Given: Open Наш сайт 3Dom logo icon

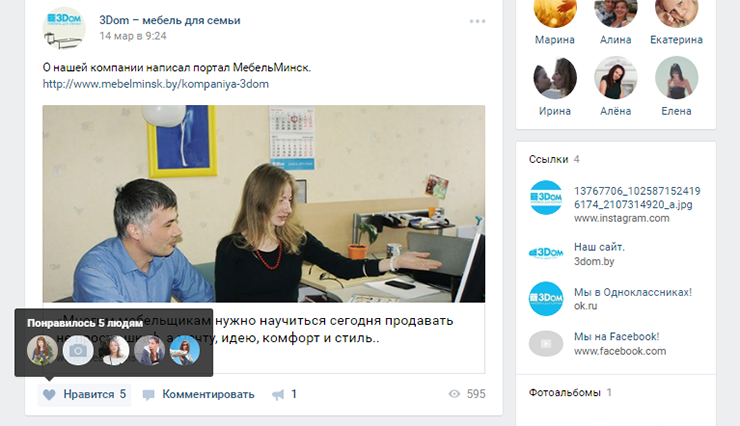Looking at the screenshot, I should pyautogui.click(x=546, y=253).
